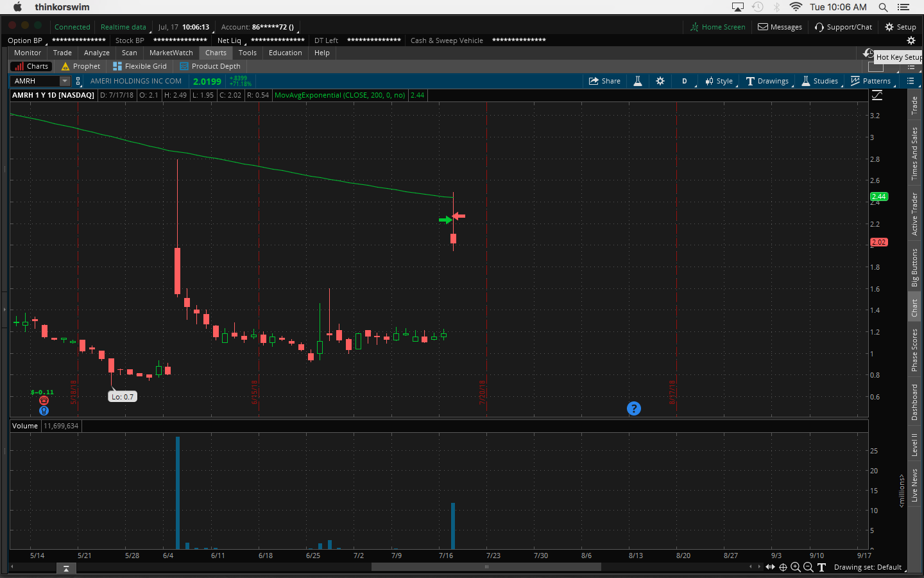Open the Style dropdown menu
924x578 pixels.
[719, 81]
